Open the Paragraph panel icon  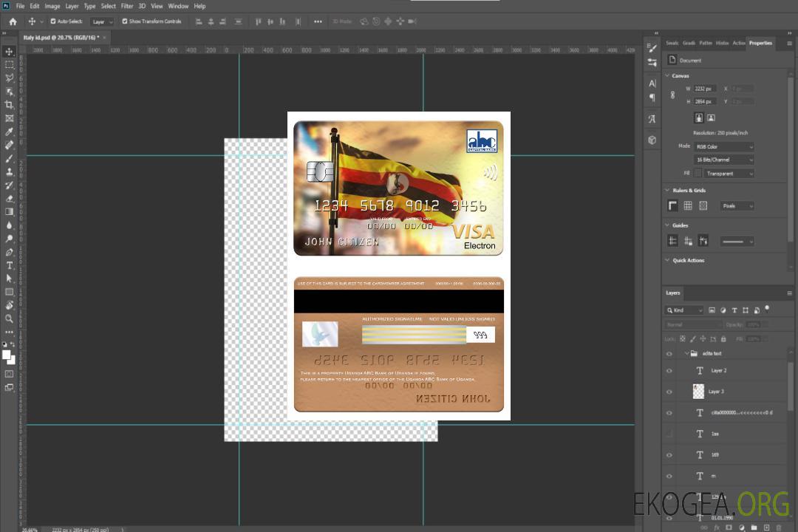pyautogui.click(x=652, y=98)
